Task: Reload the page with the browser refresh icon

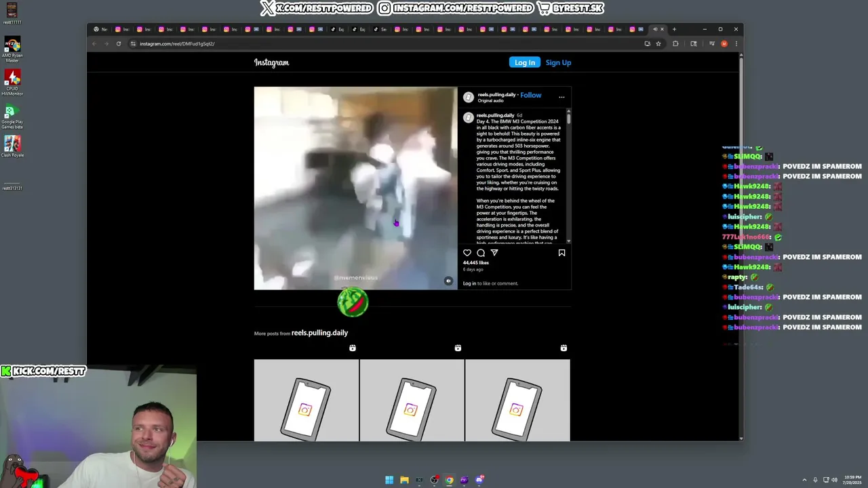Action: tap(119, 43)
